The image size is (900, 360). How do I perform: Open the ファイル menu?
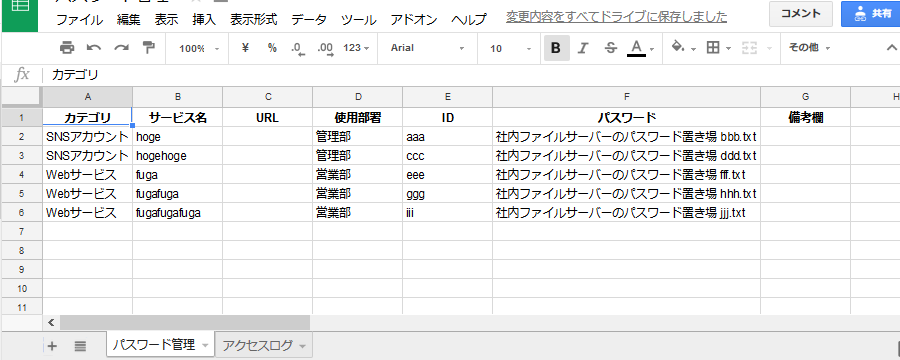[80, 20]
